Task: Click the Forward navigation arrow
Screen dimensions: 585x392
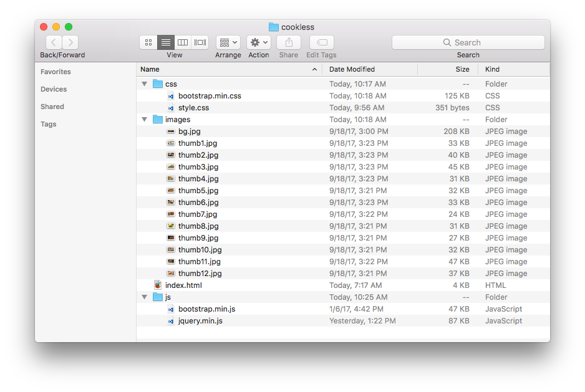Action: [x=70, y=42]
